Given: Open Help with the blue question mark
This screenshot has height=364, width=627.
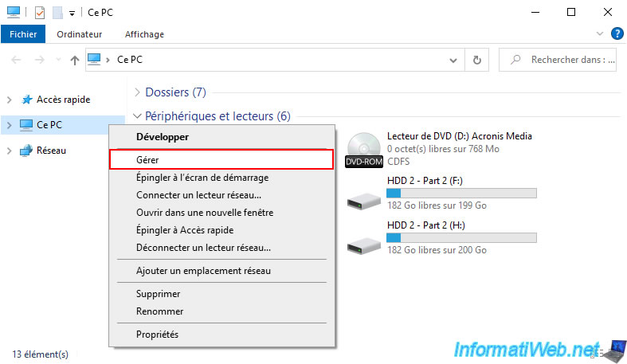Looking at the screenshot, I should click(617, 33).
